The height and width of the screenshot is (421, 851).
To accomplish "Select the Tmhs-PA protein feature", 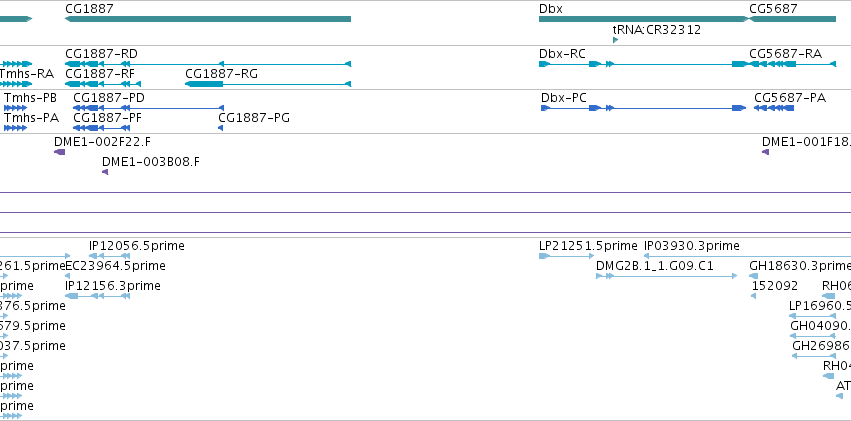I will 15,128.
